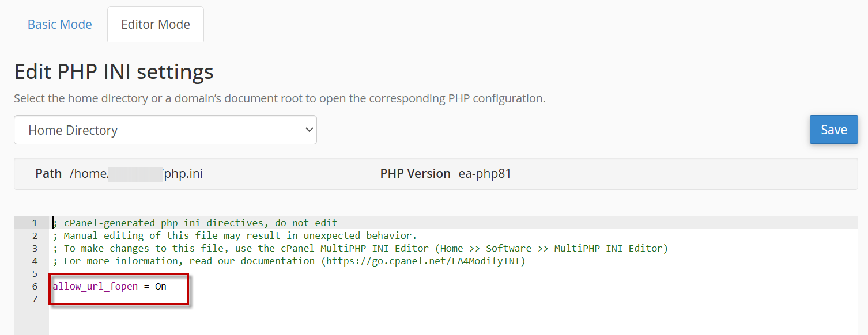The width and height of the screenshot is (868, 335).
Task: Open the Home Directory dropdown
Action: [165, 130]
